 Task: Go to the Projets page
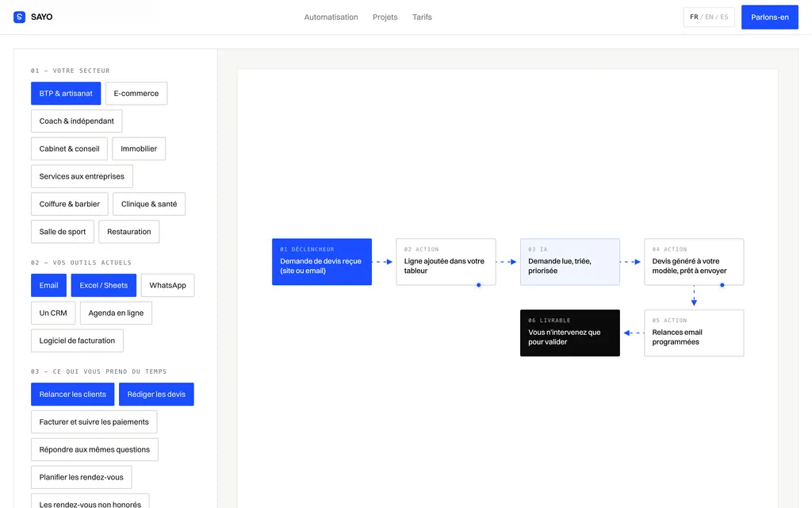[x=385, y=17]
